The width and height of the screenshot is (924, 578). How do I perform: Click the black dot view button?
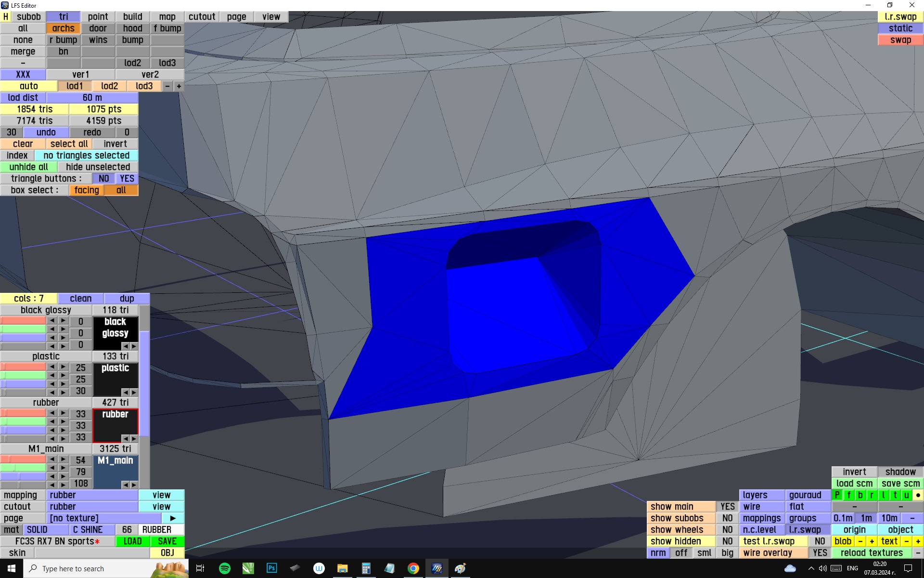coord(918,495)
